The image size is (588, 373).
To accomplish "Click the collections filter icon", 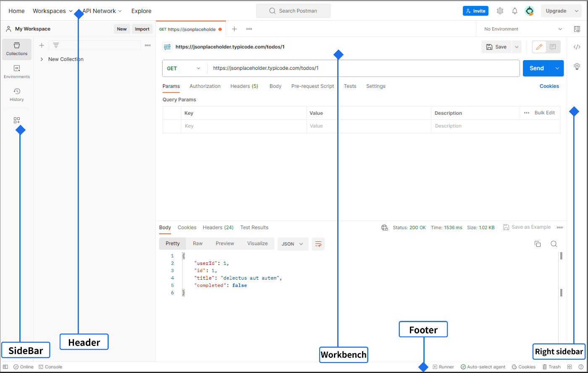I will click(x=56, y=45).
